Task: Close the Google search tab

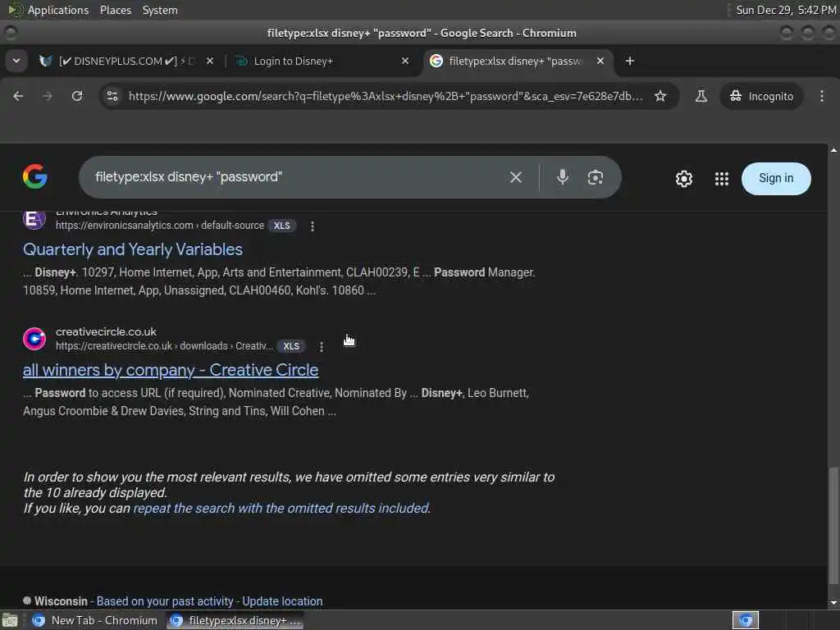Action: (600, 61)
